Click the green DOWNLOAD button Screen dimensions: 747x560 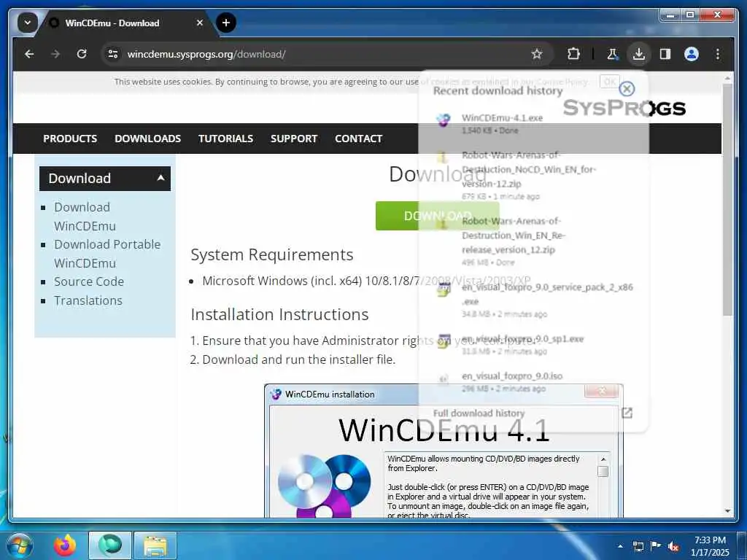click(x=438, y=216)
